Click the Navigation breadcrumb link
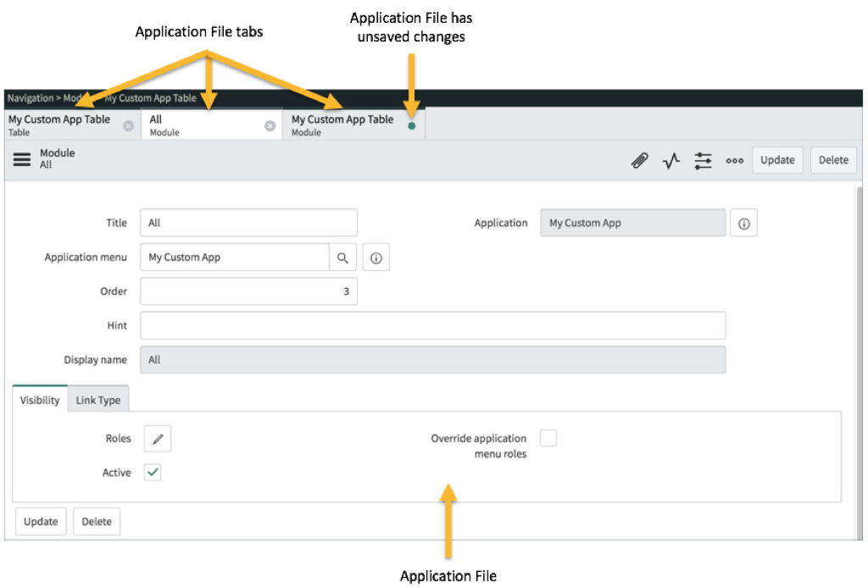 [31, 97]
